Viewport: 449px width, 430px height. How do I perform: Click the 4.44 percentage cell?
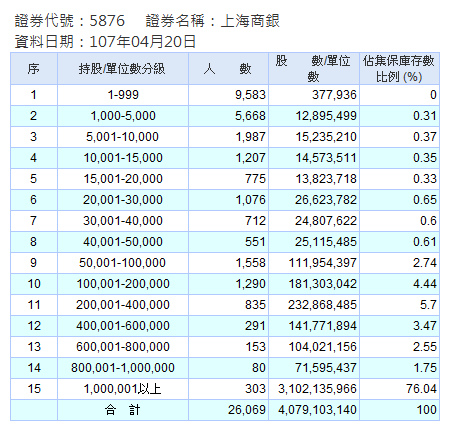click(399, 284)
